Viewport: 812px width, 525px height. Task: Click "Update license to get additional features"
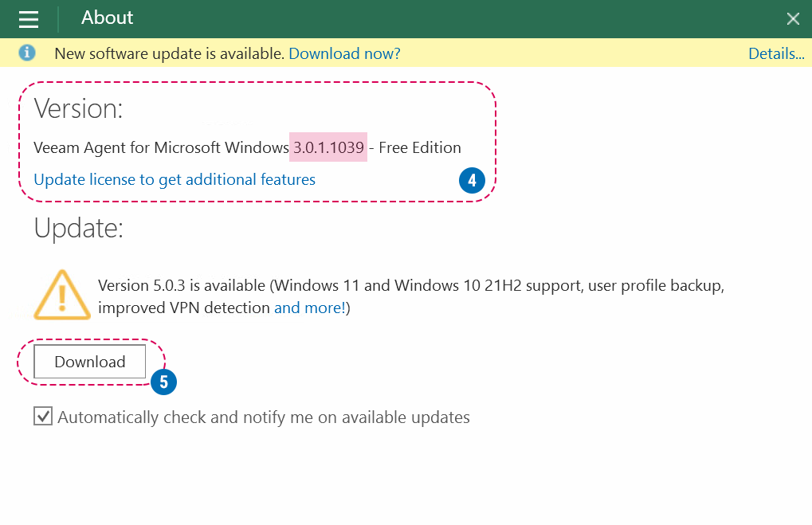point(175,179)
